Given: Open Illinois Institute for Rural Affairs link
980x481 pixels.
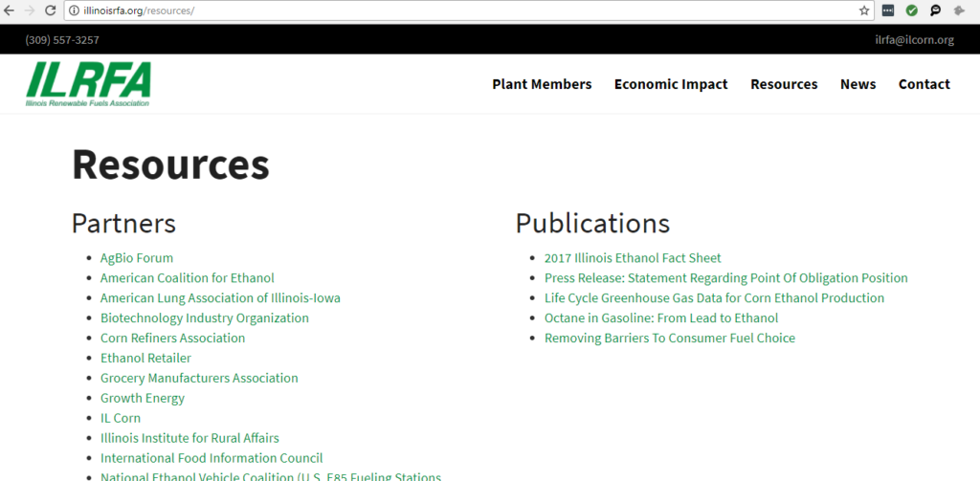Looking at the screenshot, I should tap(190, 438).
